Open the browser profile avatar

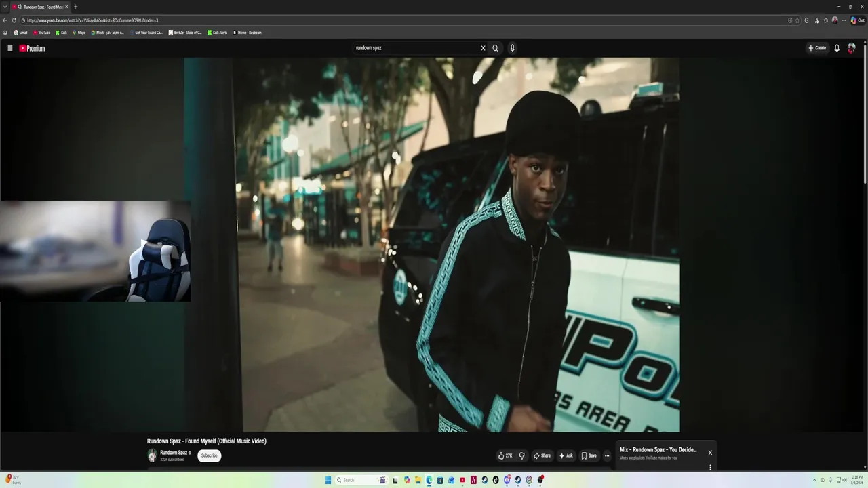click(835, 20)
